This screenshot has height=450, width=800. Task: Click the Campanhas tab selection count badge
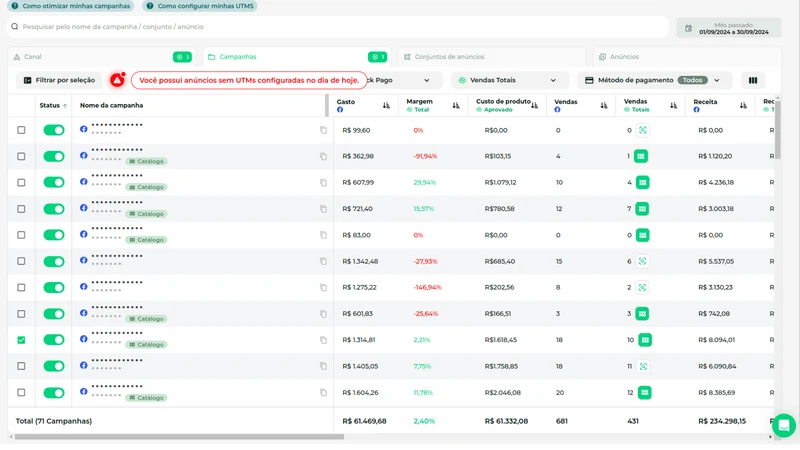377,57
